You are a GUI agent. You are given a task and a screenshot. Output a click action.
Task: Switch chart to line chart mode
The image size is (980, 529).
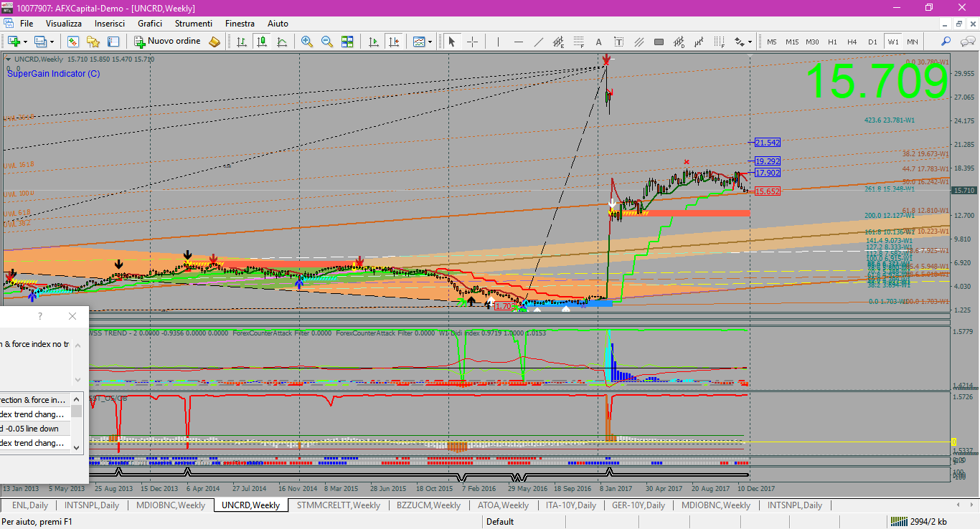(x=282, y=42)
